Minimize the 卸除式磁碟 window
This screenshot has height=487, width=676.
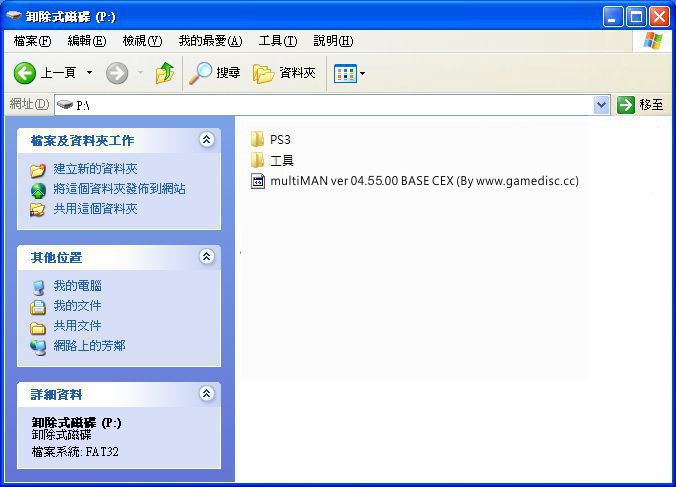point(613,17)
